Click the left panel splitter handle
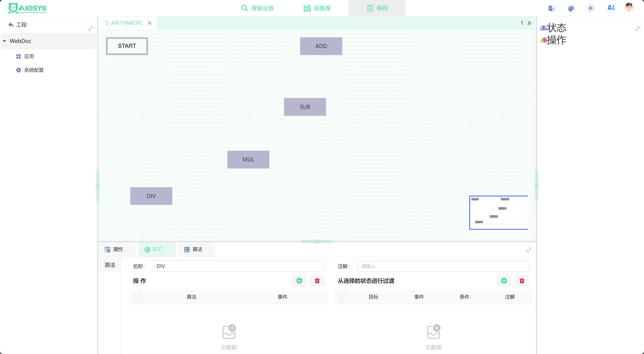The width and height of the screenshot is (644, 354). coord(97,186)
